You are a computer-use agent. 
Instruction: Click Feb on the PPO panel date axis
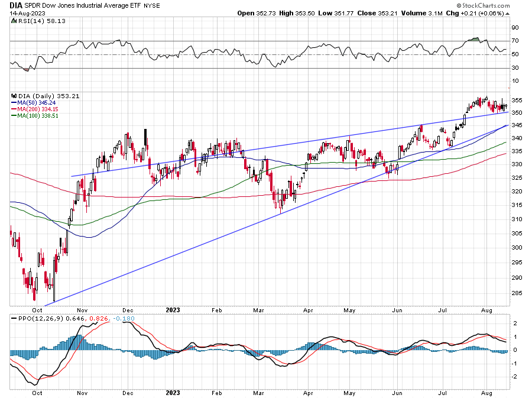216,393
